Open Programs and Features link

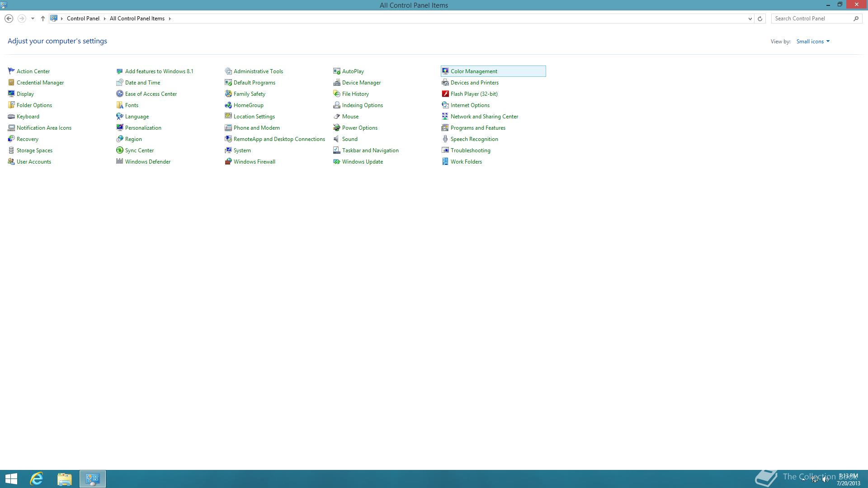point(478,128)
